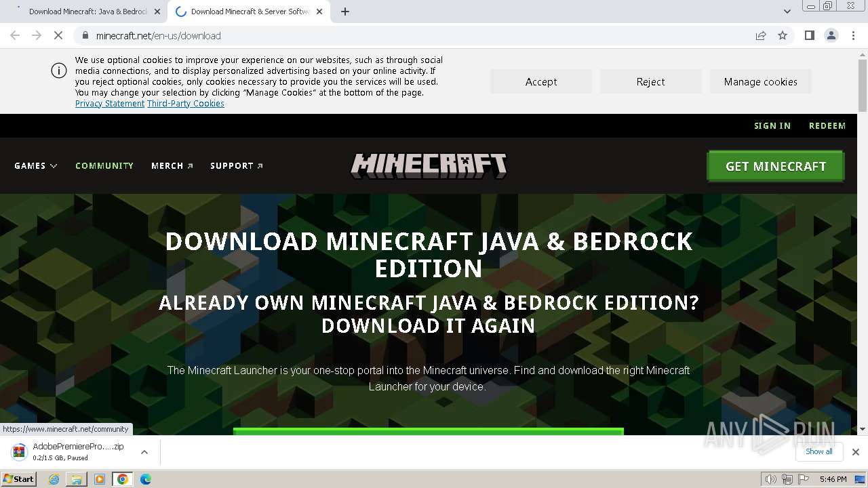The width and height of the screenshot is (868, 488).
Task: Open the volume tray icon
Action: [x=770, y=479]
